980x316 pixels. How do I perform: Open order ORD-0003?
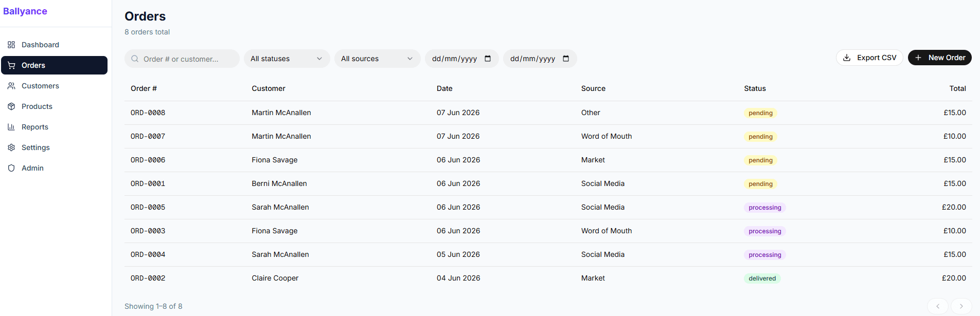point(148,231)
